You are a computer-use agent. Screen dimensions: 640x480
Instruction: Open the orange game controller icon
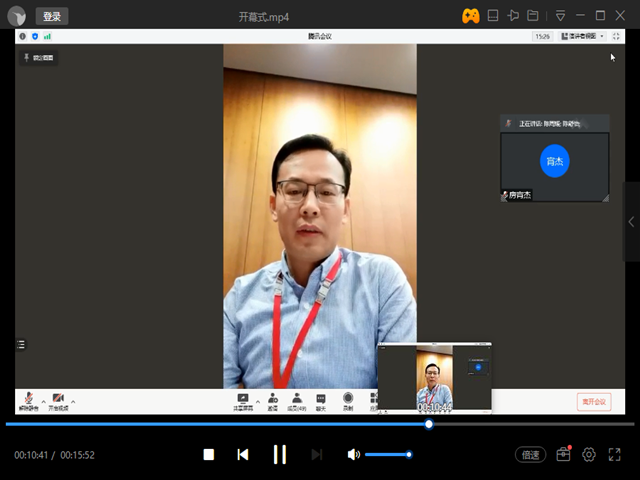pos(470,15)
